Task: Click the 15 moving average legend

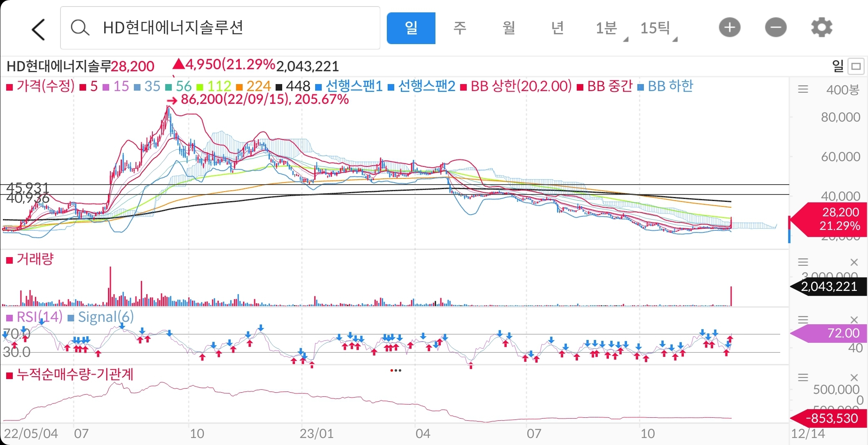Action: click(116, 86)
